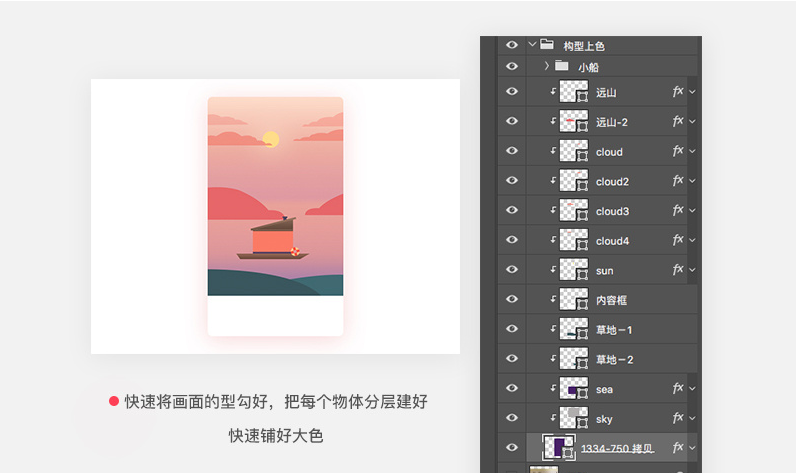Viewport: 798px width, 473px height.
Task: Click the 构型上色 folder icon
Action: click(547, 44)
